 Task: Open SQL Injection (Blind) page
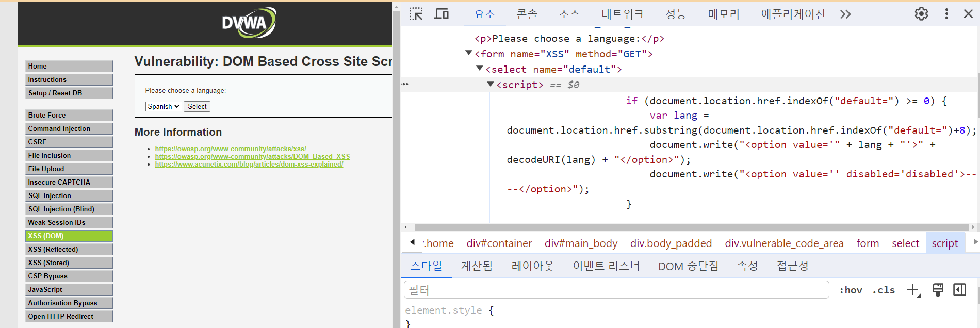point(69,209)
